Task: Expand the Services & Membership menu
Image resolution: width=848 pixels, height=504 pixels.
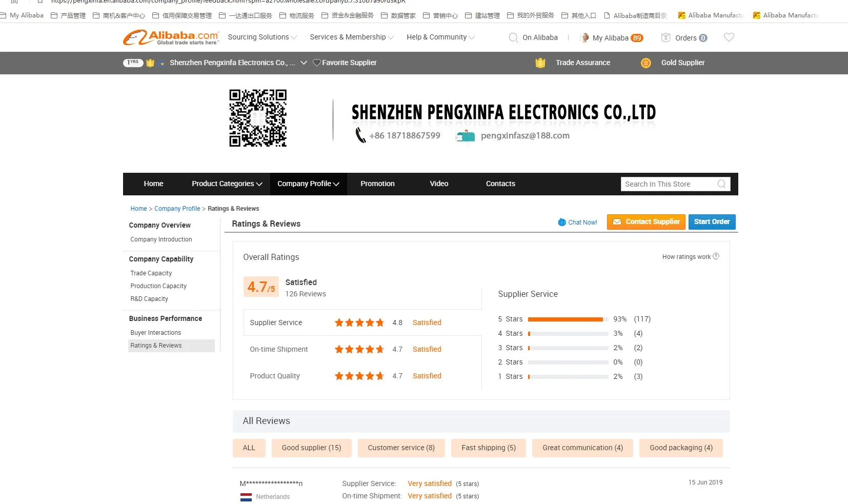Action: (x=352, y=37)
